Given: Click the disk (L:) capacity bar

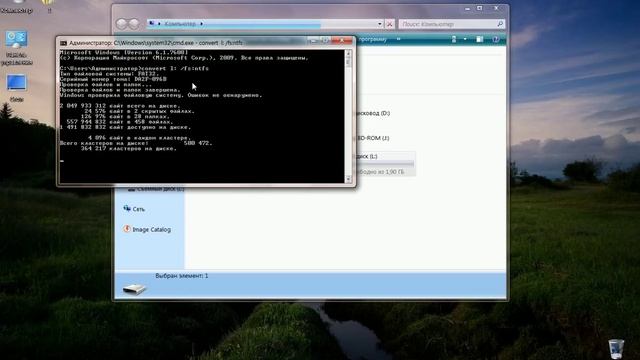Looking at the screenshot, I should 385,164.
